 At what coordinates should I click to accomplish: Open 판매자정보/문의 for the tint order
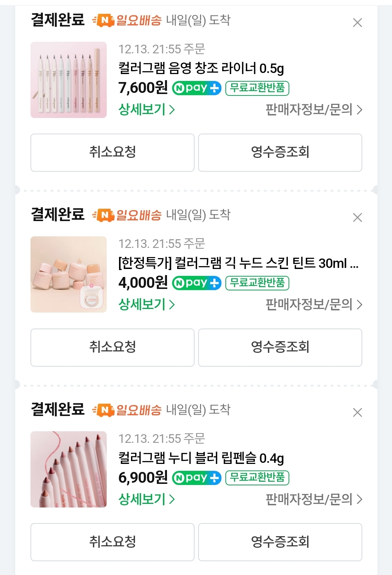coord(314,304)
